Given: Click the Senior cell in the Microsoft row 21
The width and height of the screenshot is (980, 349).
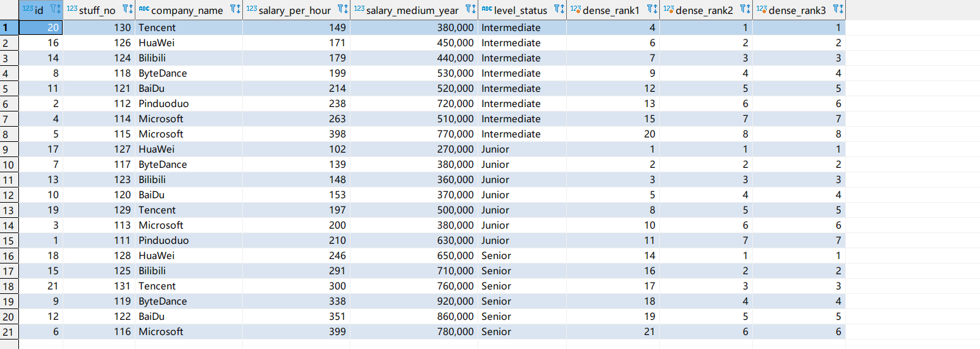Looking at the screenshot, I should (522, 331).
